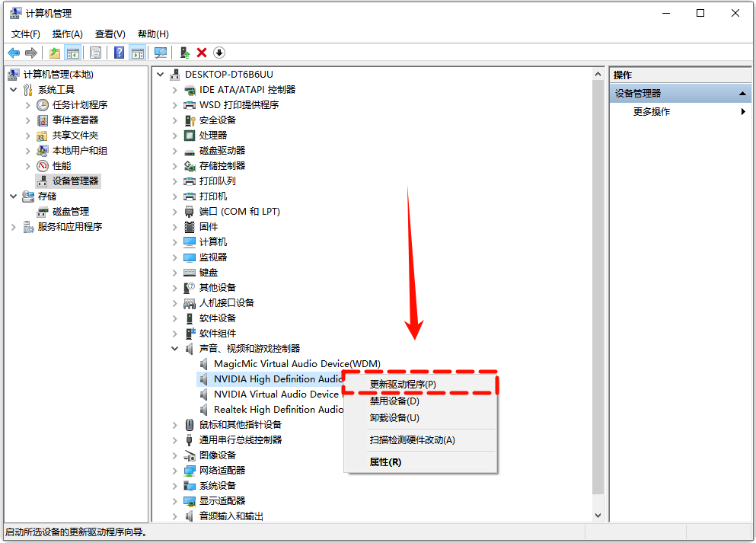Toggle the show/hide action pane toolbar button
756x543 pixels.
click(137, 53)
